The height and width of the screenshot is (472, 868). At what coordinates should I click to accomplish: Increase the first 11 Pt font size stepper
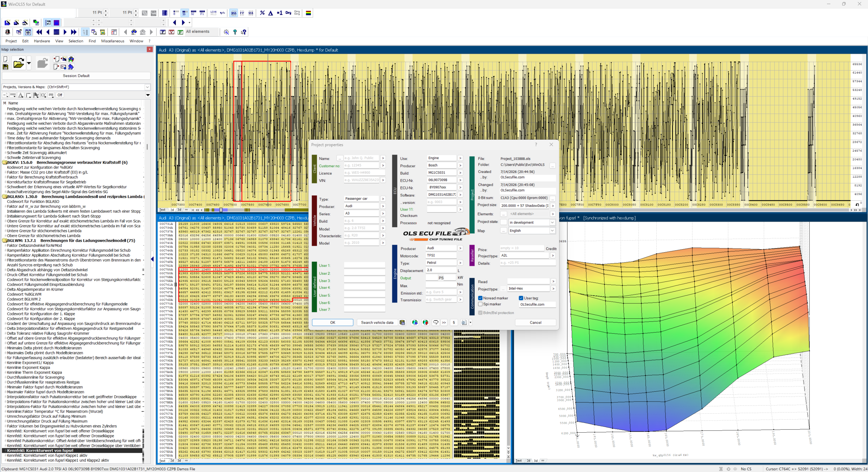click(x=106, y=11)
